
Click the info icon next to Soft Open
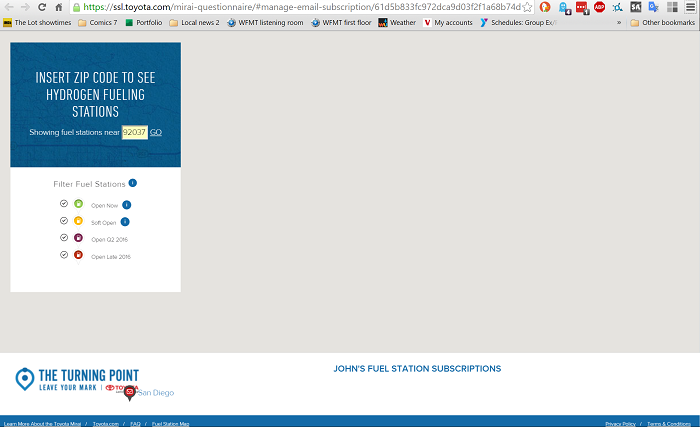[125, 222]
